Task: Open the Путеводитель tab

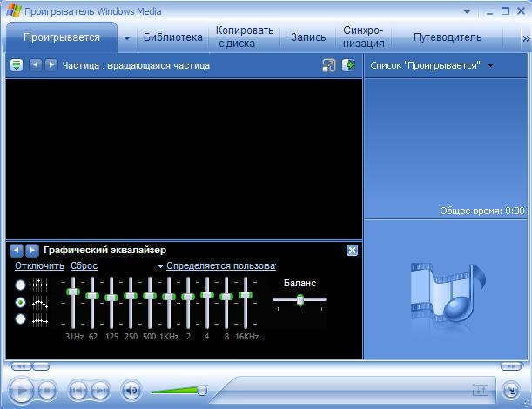Action: [448, 37]
